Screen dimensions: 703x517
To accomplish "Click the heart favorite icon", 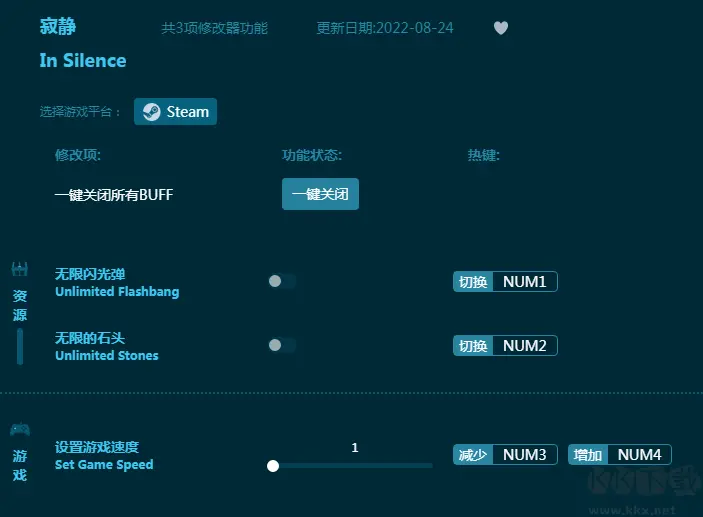I will pyautogui.click(x=501, y=28).
